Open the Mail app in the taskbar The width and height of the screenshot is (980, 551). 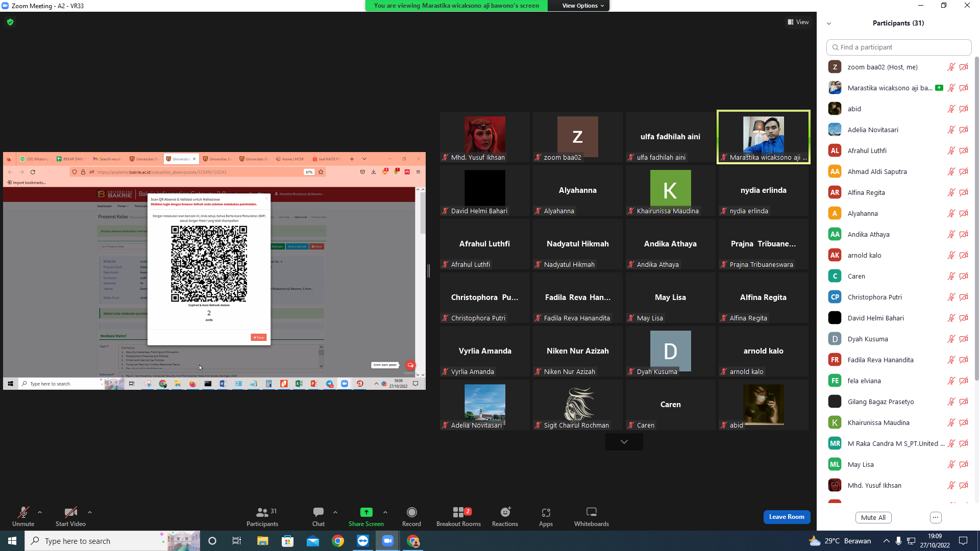click(x=313, y=541)
